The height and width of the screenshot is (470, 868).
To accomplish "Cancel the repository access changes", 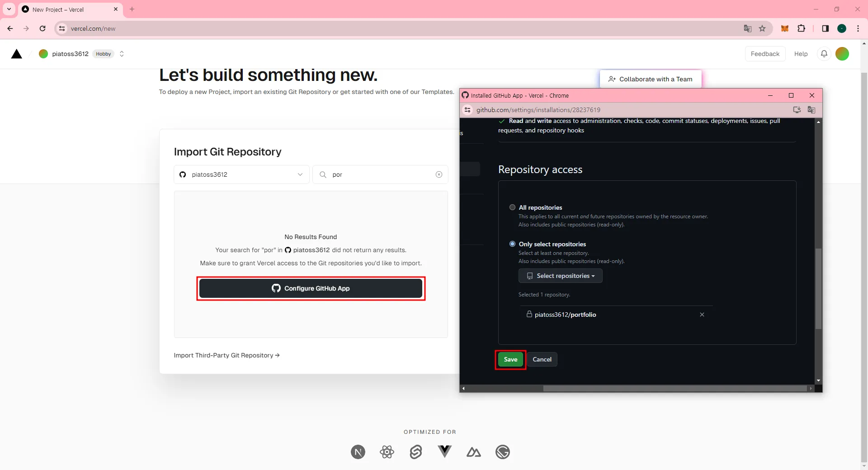I will tap(542, 360).
